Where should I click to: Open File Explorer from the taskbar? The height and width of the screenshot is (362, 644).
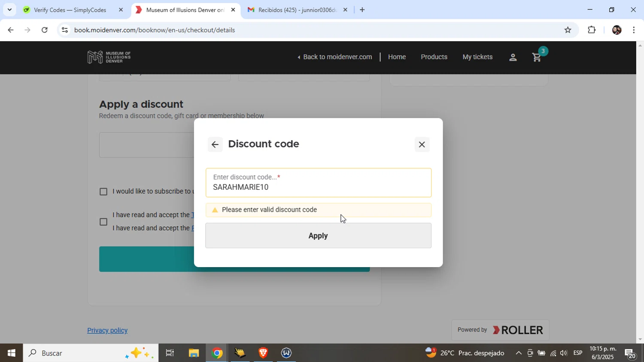point(194,353)
